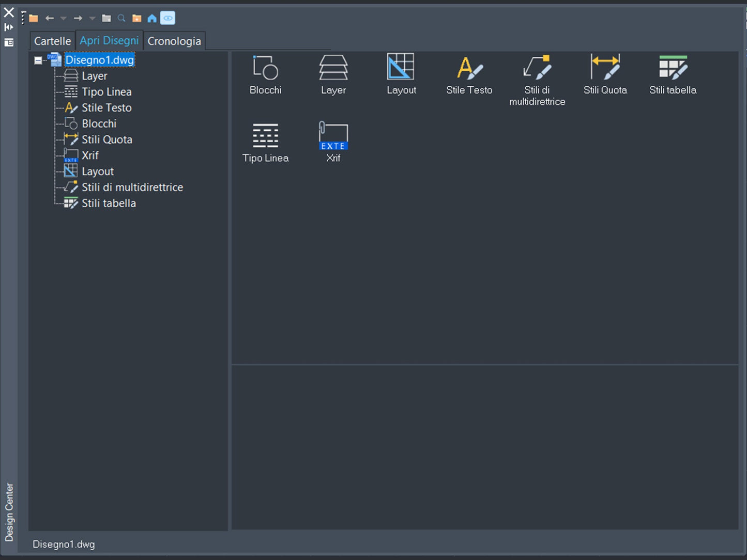Screen dimensions: 747x560
Task: Click the blue Home icon
Action: [152, 19]
